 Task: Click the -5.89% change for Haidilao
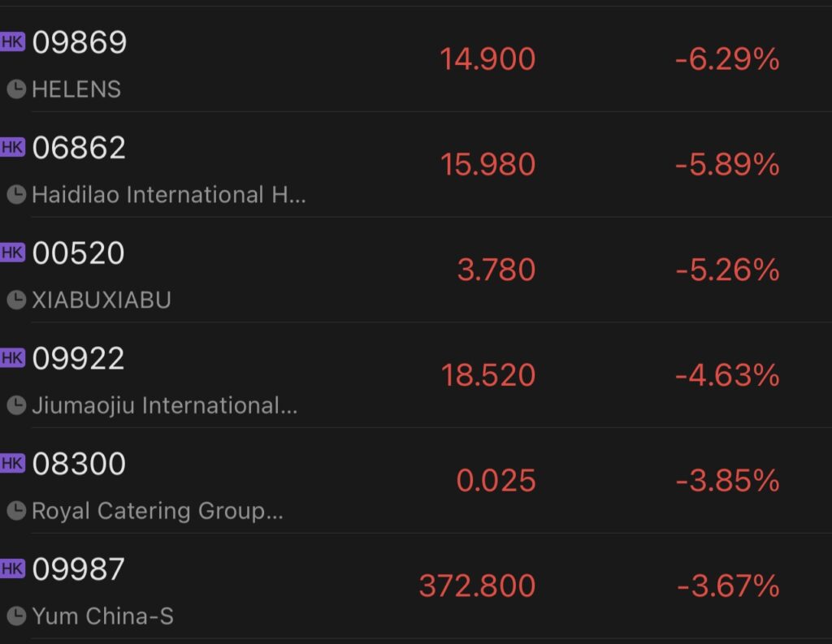727,164
